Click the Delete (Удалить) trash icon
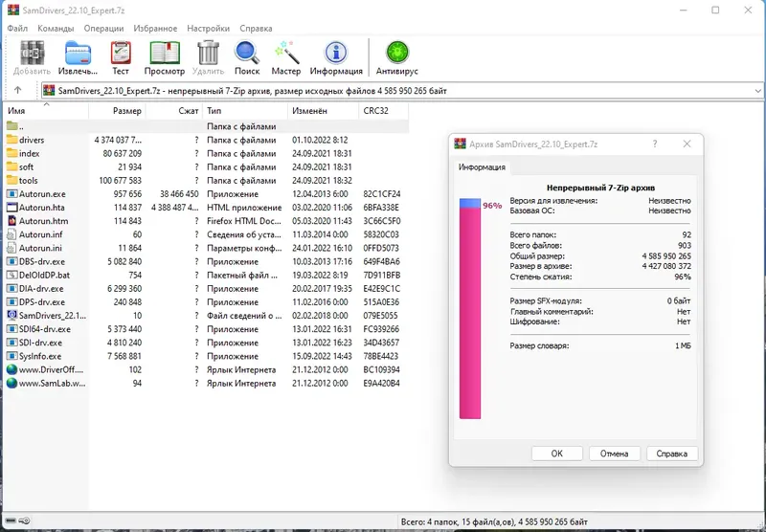This screenshot has width=766, height=532. click(208, 53)
